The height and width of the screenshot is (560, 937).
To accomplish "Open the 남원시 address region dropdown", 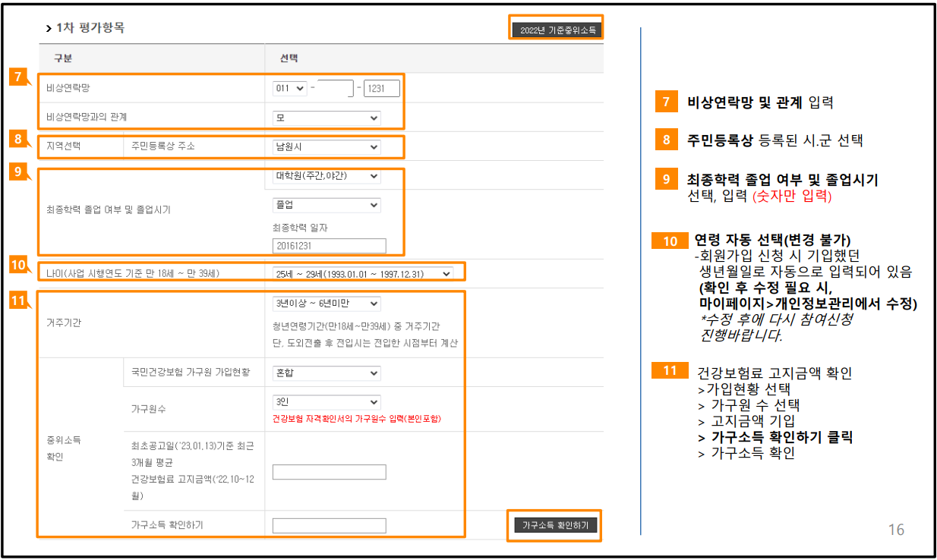I will pyautogui.click(x=326, y=146).
